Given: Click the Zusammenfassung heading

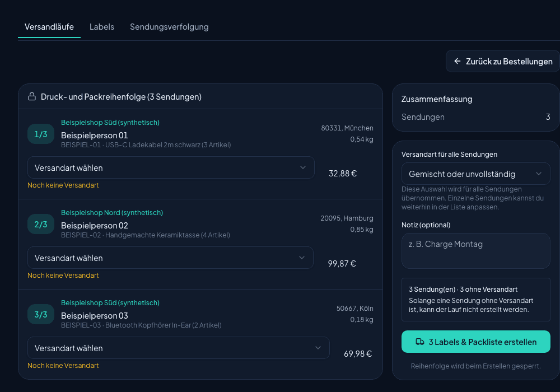Looking at the screenshot, I should tap(437, 99).
